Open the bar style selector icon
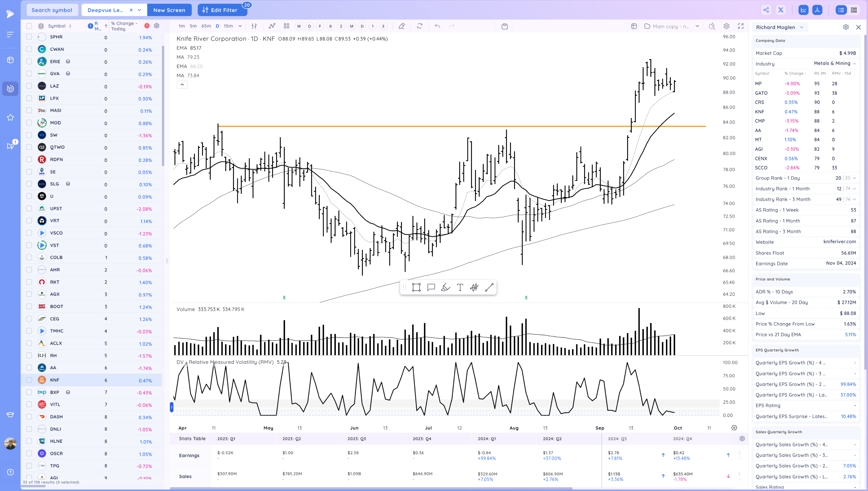 point(254,26)
